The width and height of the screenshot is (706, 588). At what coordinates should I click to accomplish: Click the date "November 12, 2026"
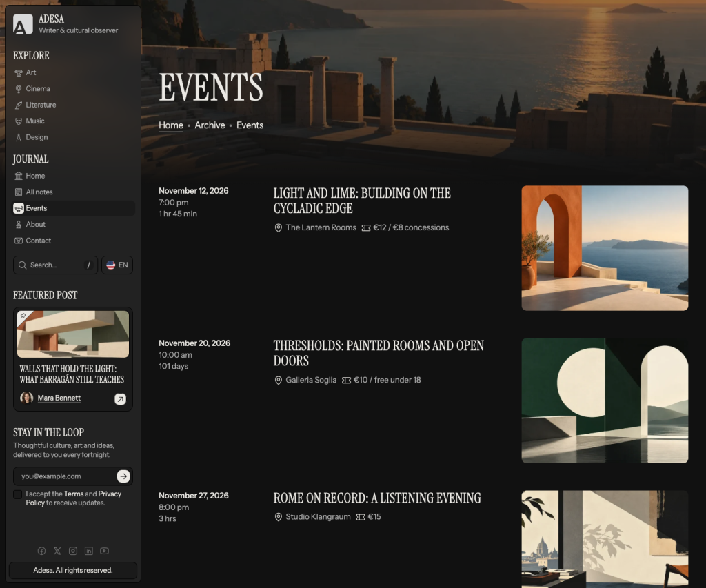[194, 191]
